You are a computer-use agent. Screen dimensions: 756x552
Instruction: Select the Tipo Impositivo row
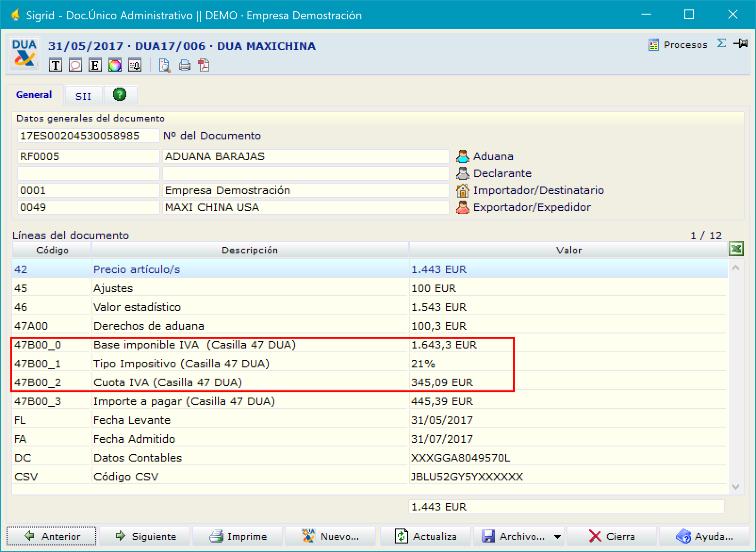(x=370, y=364)
